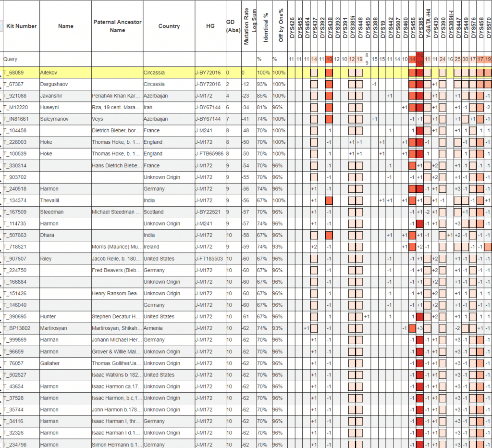492x448 pixels.
Task: Click the Aitekov name cell
Action: click(x=49, y=73)
